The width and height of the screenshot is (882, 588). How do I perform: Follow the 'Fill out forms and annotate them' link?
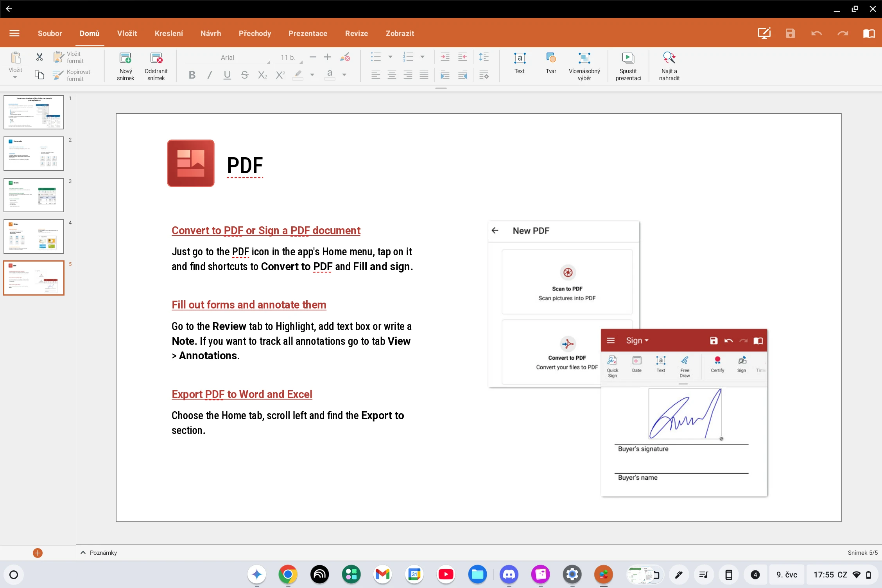(x=249, y=305)
